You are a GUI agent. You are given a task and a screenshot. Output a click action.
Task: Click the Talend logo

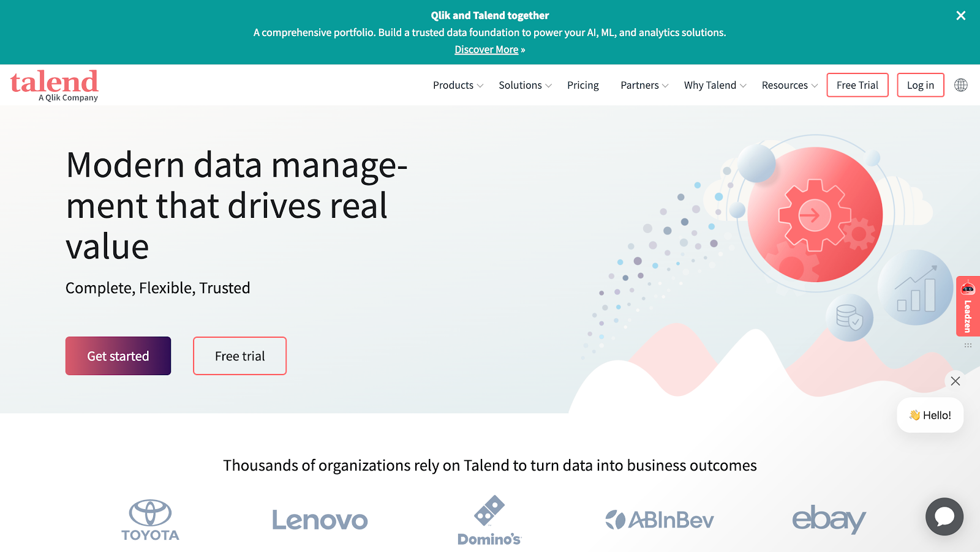[55, 85]
